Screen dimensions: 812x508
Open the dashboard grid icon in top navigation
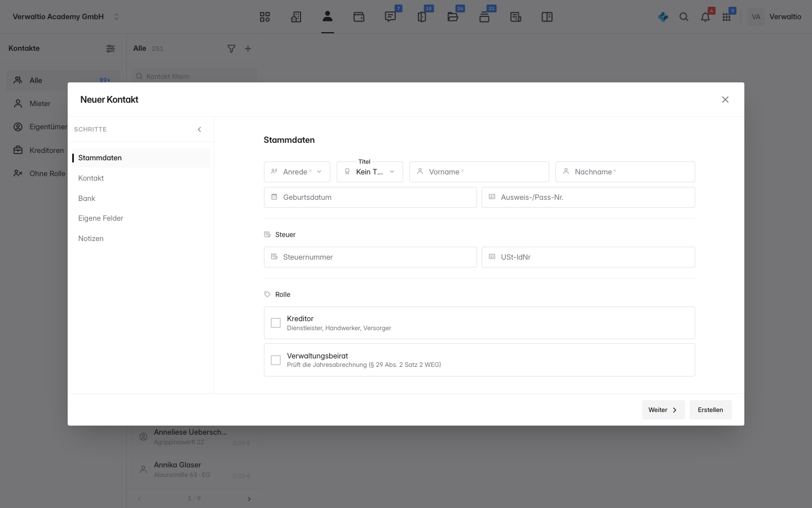(265, 17)
